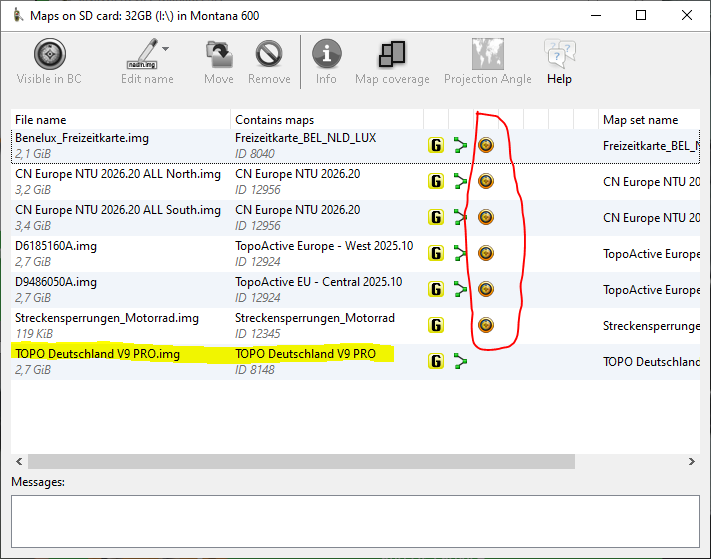
Task: Click the BaseCamp icon in D6185160A.img row
Action: (x=486, y=253)
